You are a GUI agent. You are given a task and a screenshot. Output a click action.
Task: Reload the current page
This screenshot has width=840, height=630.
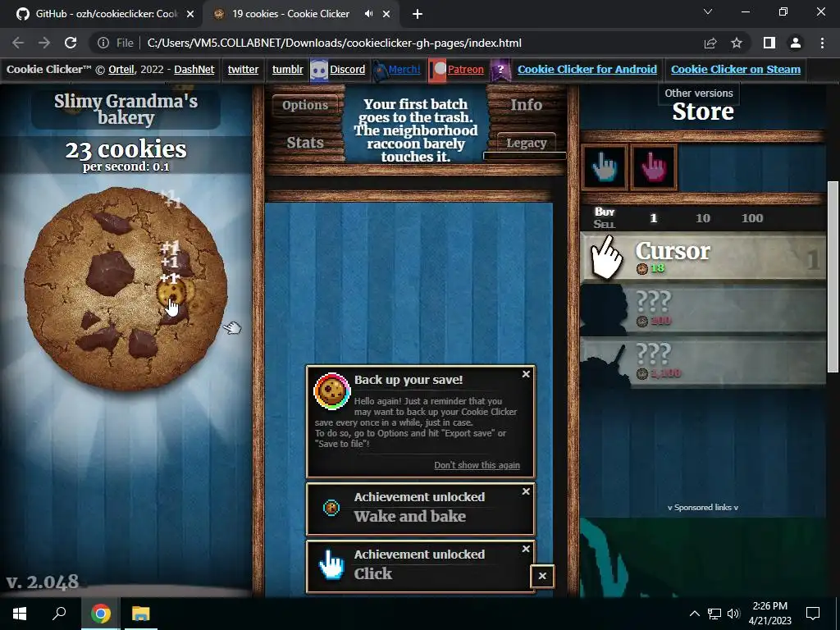click(x=71, y=43)
